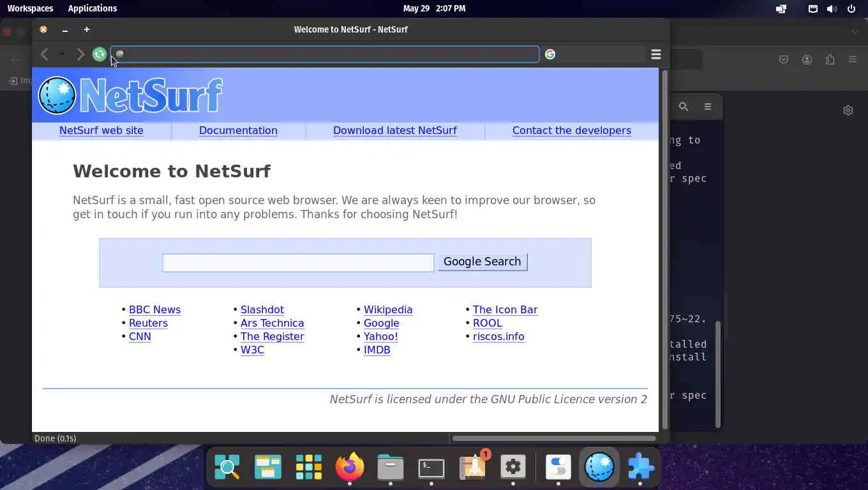Open the Applications menu in the top panel
868x490 pixels.
pos(93,8)
